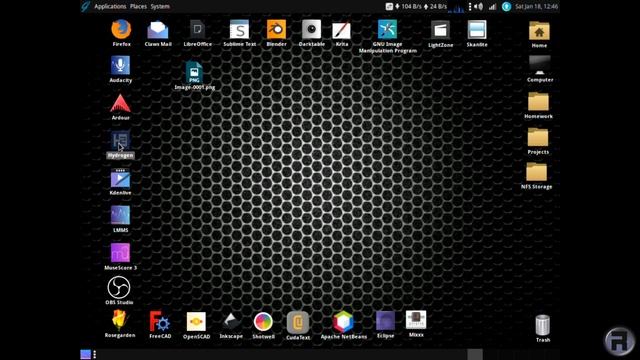Open the Applications menu
The height and width of the screenshot is (360, 640).
110,7
